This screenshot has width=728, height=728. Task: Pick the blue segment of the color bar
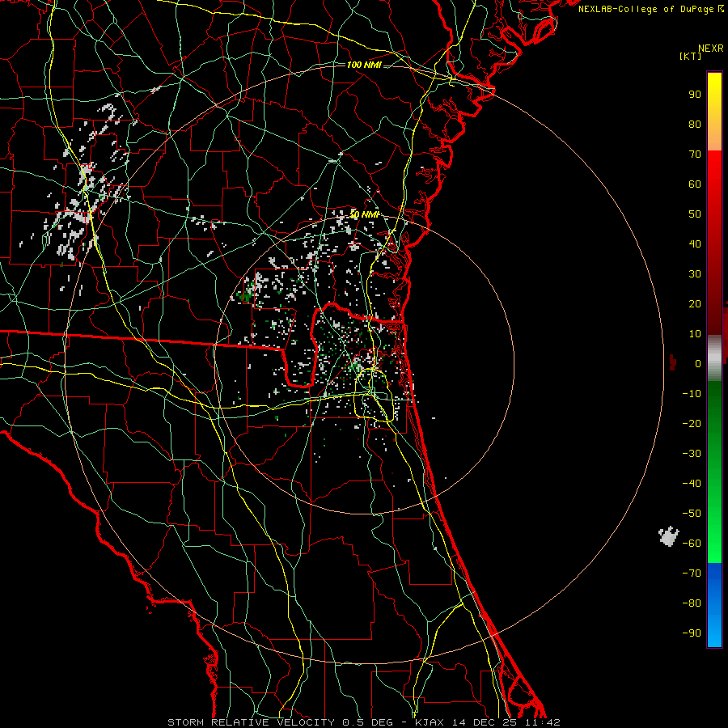714,605
